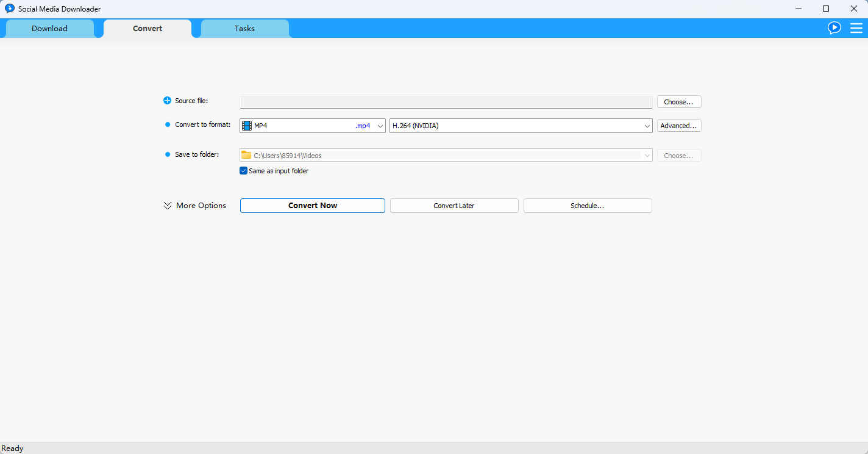Select the Convert tab
The height and width of the screenshot is (454, 868).
(148, 29)
